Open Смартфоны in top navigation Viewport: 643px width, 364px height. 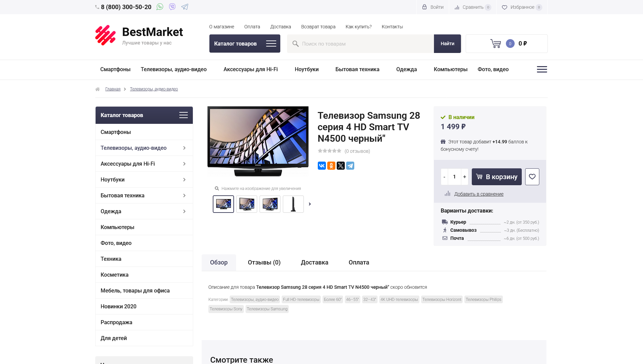tap(115, 69)
